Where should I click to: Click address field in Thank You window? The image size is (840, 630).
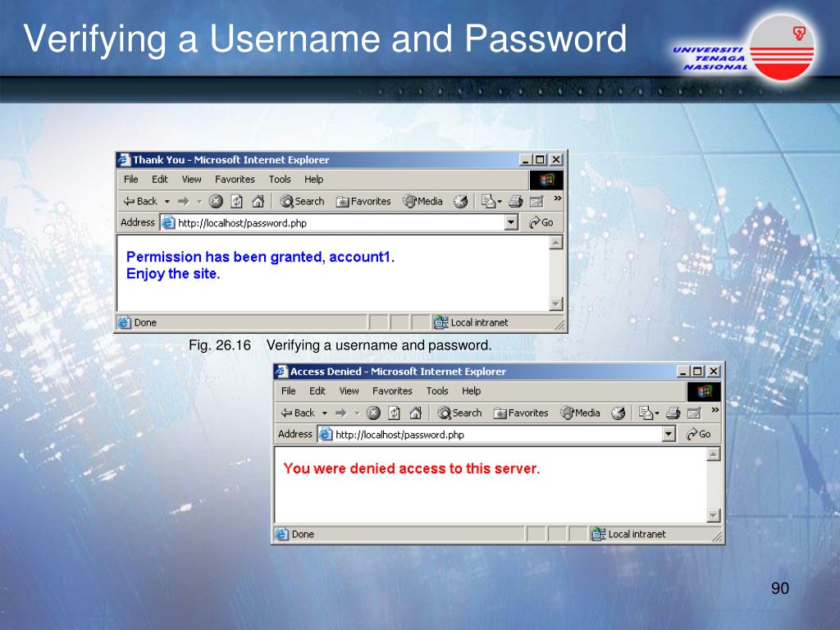click(x=339, y=222)
